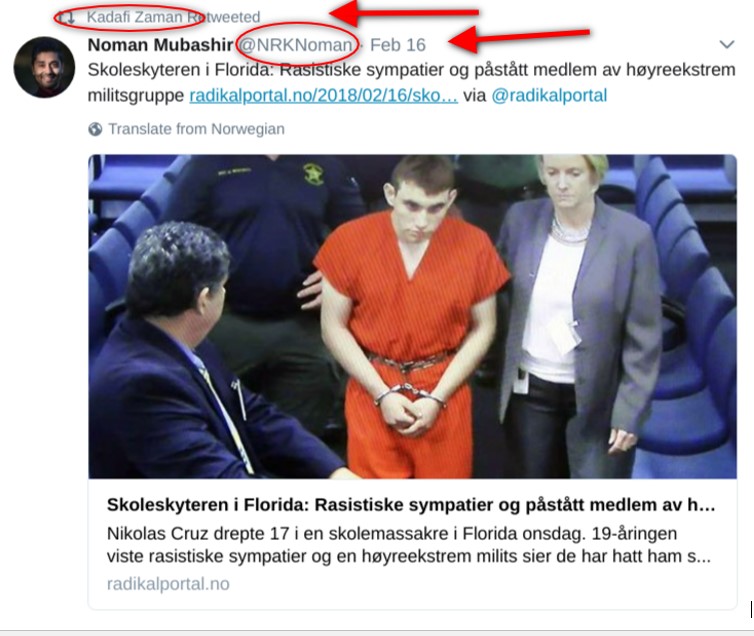
Task: Click the globe icon next to Translate
Action: (x=95, y=129)
